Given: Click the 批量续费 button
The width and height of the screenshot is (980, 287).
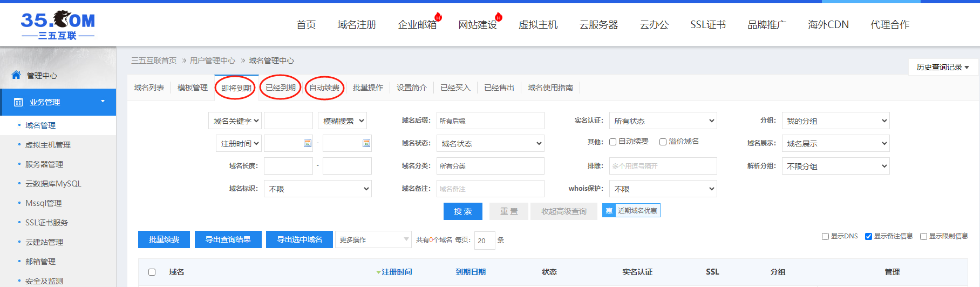Looking at the screenshot, I should 164,239.
